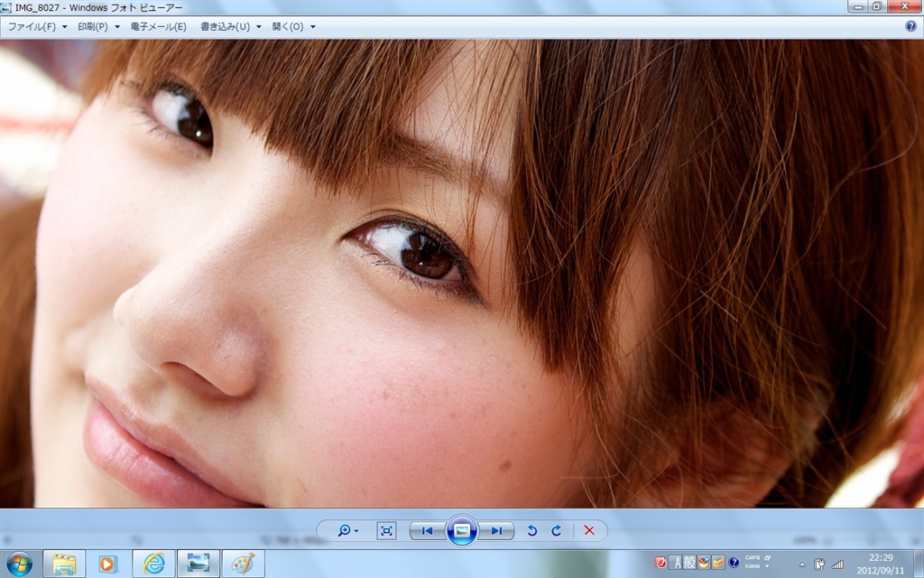Open Paint from the taskbar
Image resolution: width=924 pixels, height=578 pixels.
click(244, 564)
